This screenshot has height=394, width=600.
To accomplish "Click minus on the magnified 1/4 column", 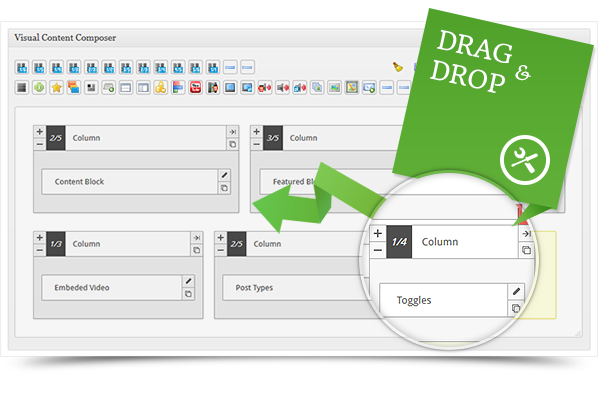I will pos(378,250).
